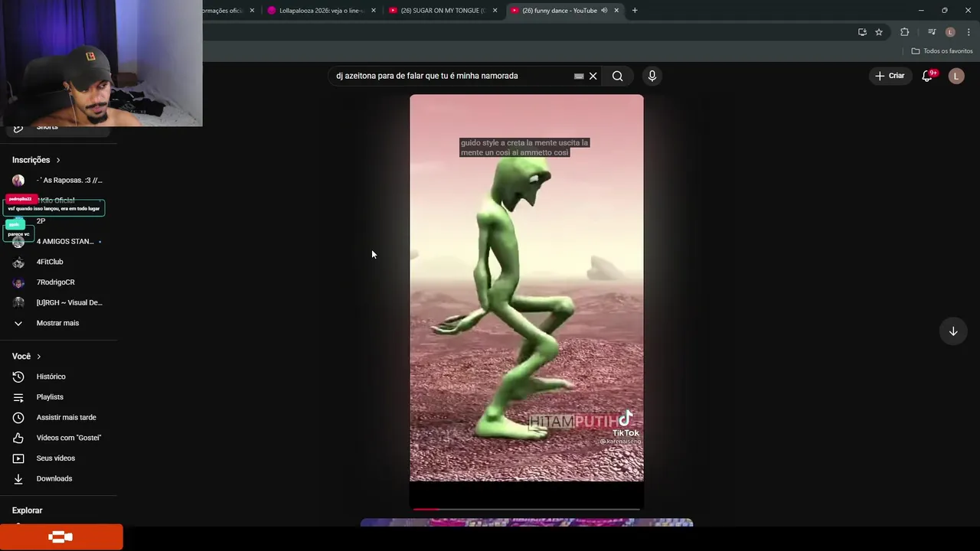
Task: Seek in the Short's red progress bar
Action: coord(527,509)
